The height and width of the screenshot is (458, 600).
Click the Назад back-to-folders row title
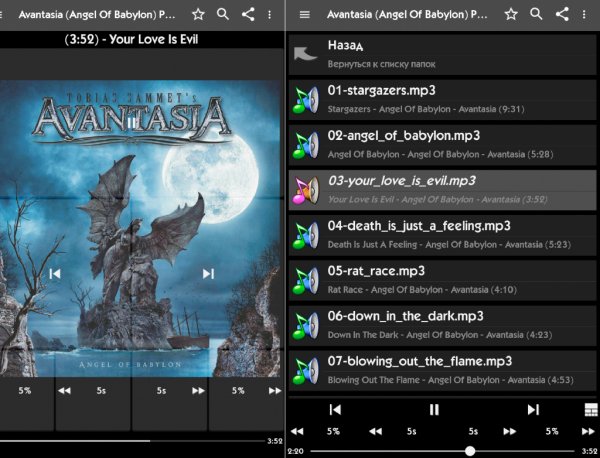(346, 45)
